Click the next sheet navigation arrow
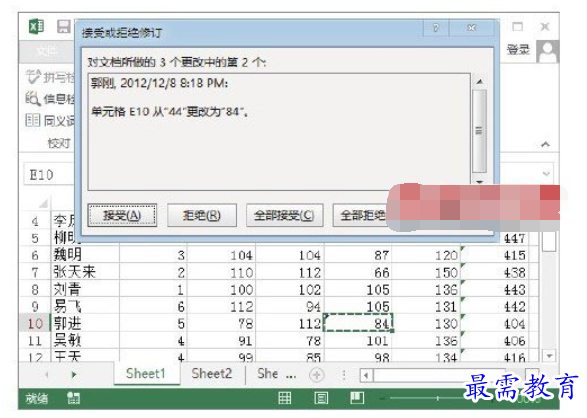Viewport: 587px width, 418px height. [x=74, y=374]
